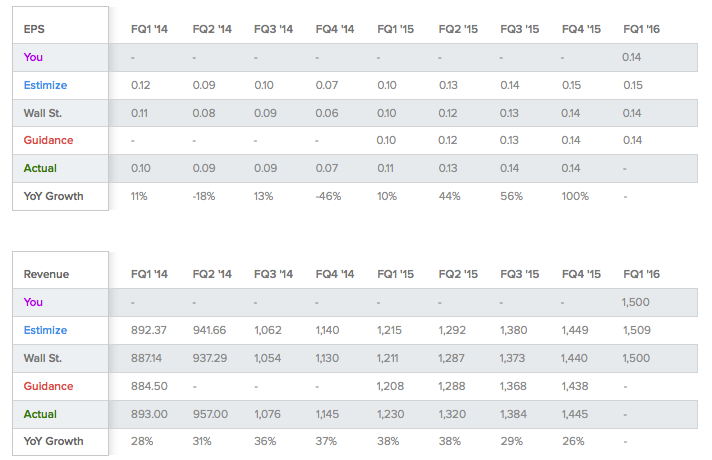Viewport: 712px width, 460px height.
Task: Click the -46% YoY Growth EPS value
Action: point(328,196)
